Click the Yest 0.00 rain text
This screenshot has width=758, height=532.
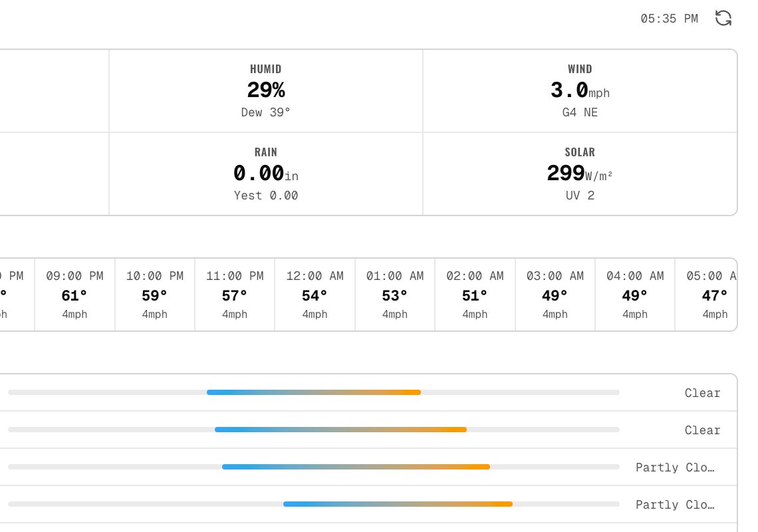266,196
